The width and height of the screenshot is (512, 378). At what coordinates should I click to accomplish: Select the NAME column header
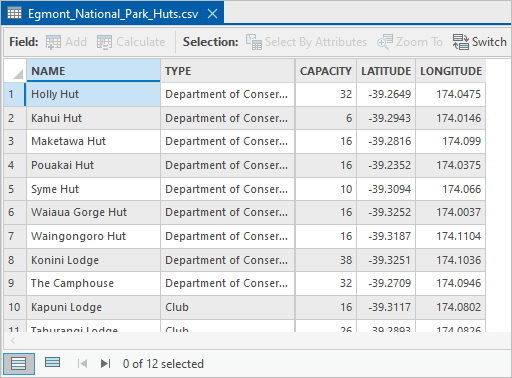[94, 71]
